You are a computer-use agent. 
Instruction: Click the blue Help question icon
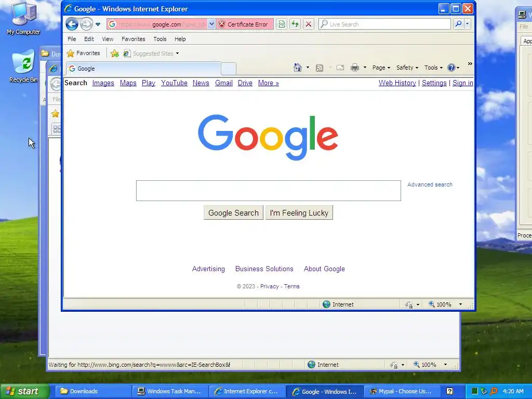451,68
